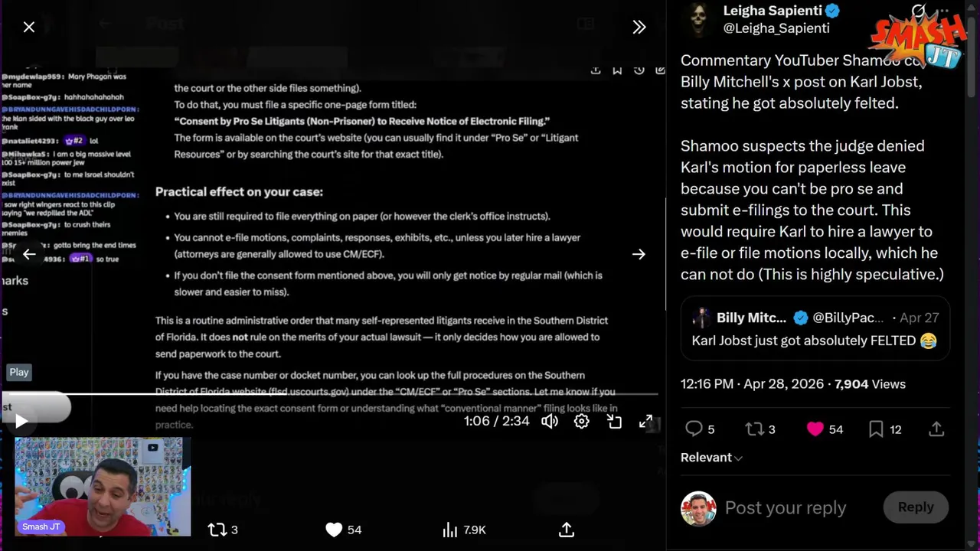The width and height of the screenshot is (980, 551).
Task: Open the quoted Billy Mitchell post
Action: pyautogui.click(x=815, y=329)
